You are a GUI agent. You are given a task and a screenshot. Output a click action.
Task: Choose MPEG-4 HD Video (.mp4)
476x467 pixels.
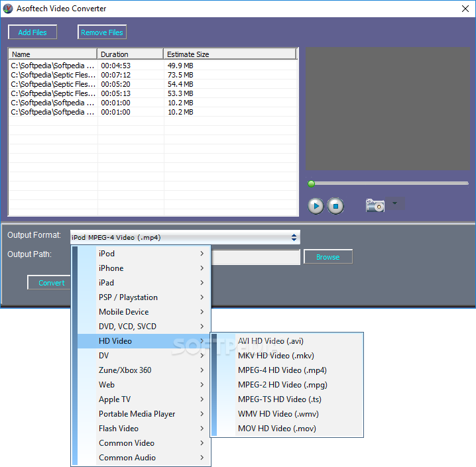click(290, 370)
